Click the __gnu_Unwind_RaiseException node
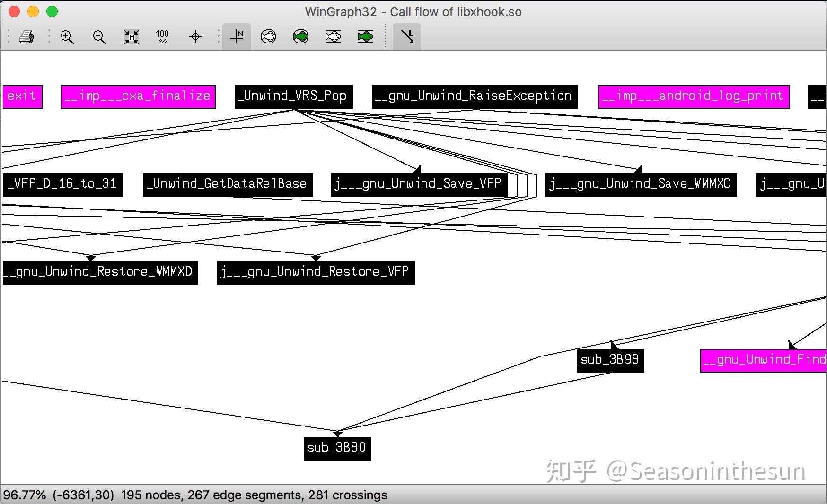 (x=475, y=96)
